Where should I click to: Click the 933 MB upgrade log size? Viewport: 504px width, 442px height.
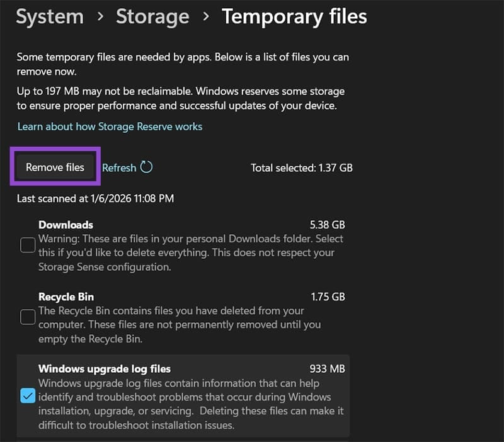coord(328,369)
